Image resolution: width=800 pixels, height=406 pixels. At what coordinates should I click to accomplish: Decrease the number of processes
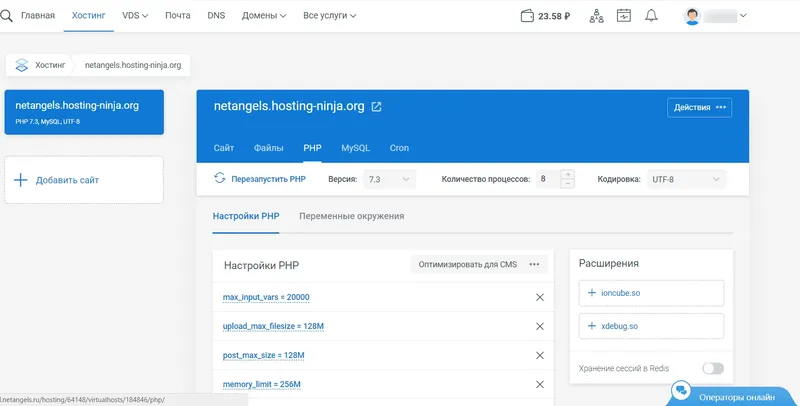pyautogui.click(x=567, y=184)
